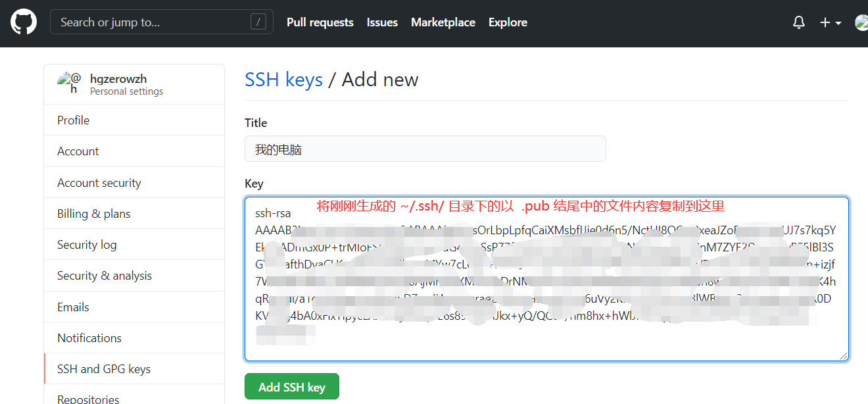The image size is (868, 404).
Task: Click the 'Title' field label
Action: (256, 123)
